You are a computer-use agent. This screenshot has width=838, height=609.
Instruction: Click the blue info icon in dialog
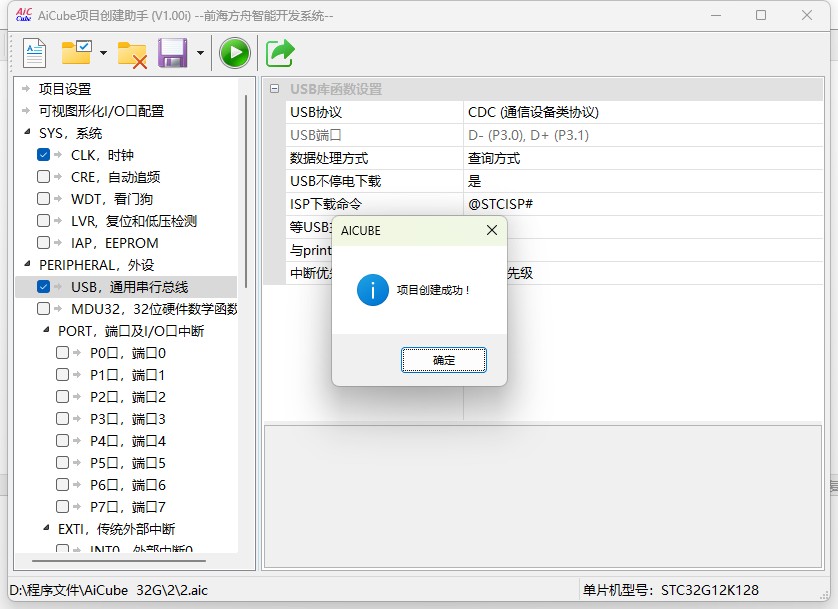[x=373, y=290]
